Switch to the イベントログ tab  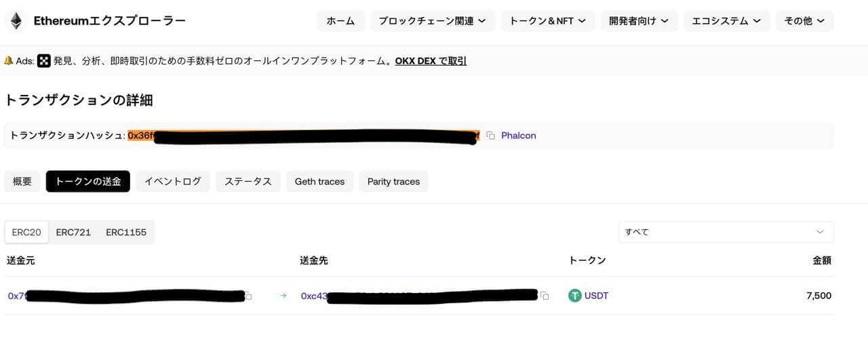click(x=173, y=181)
